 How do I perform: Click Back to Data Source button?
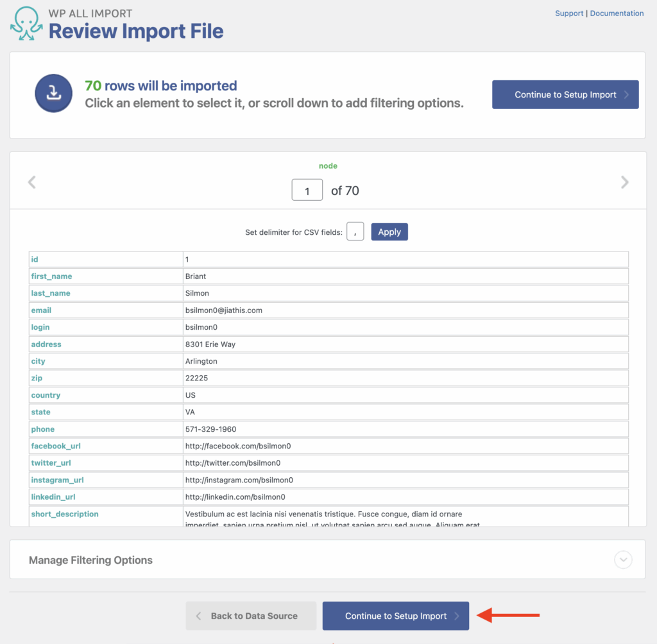251,616
